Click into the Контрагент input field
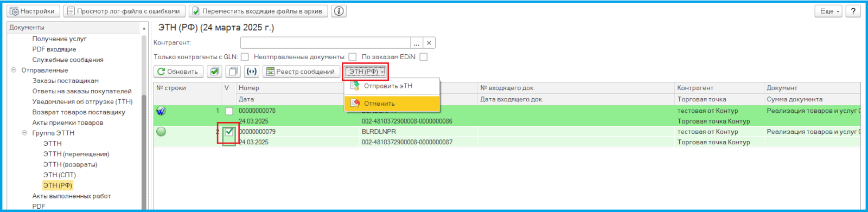Image resolution: width=868 pixels, height=212 pixels. [x=325, y=43]
